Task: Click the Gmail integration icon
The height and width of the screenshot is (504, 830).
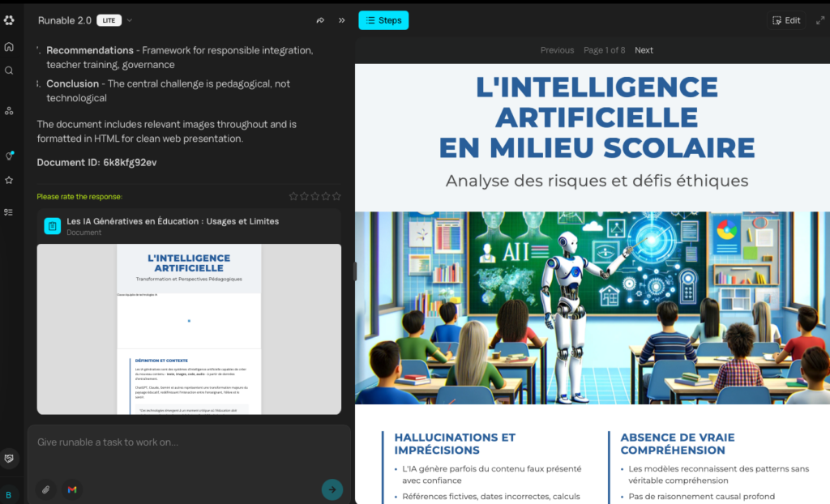Action: coord(72,489)
